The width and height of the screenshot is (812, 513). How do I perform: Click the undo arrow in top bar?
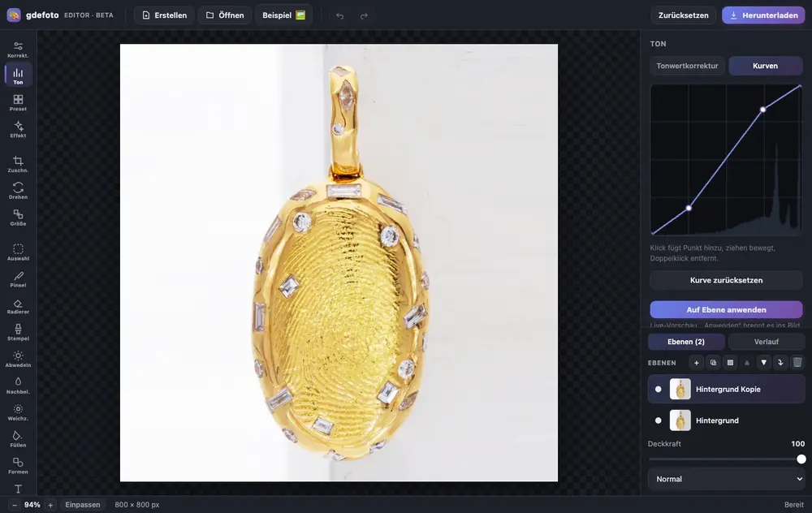[x=339, y=15]
